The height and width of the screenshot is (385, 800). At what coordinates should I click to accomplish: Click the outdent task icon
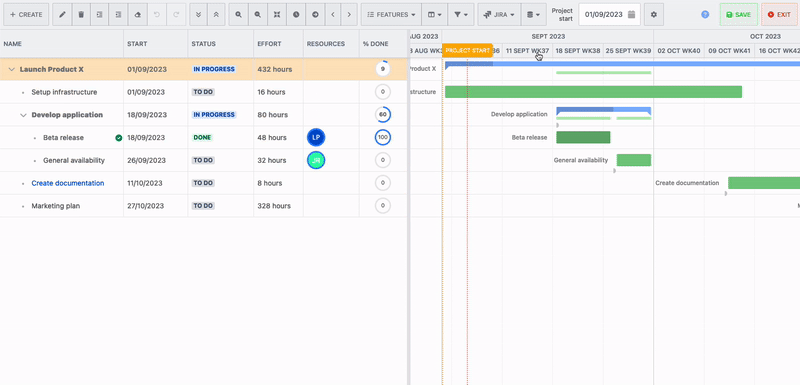coord(99,15)
